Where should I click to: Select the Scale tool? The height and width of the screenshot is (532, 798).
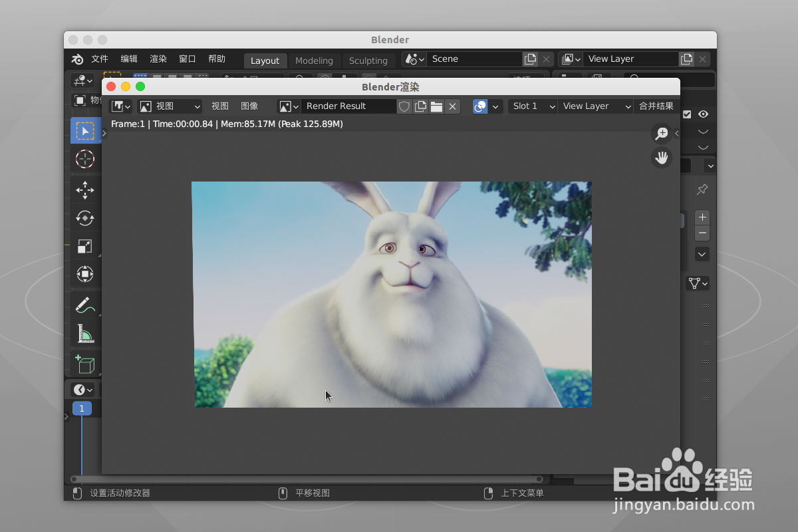pos(85,247)
